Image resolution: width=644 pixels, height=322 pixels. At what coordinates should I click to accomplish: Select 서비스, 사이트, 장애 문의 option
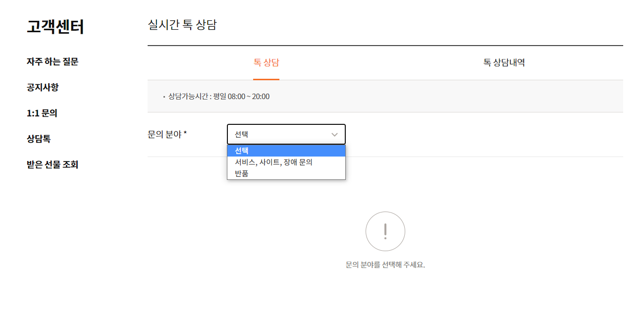pyautogui.click(x=273, y=162)
